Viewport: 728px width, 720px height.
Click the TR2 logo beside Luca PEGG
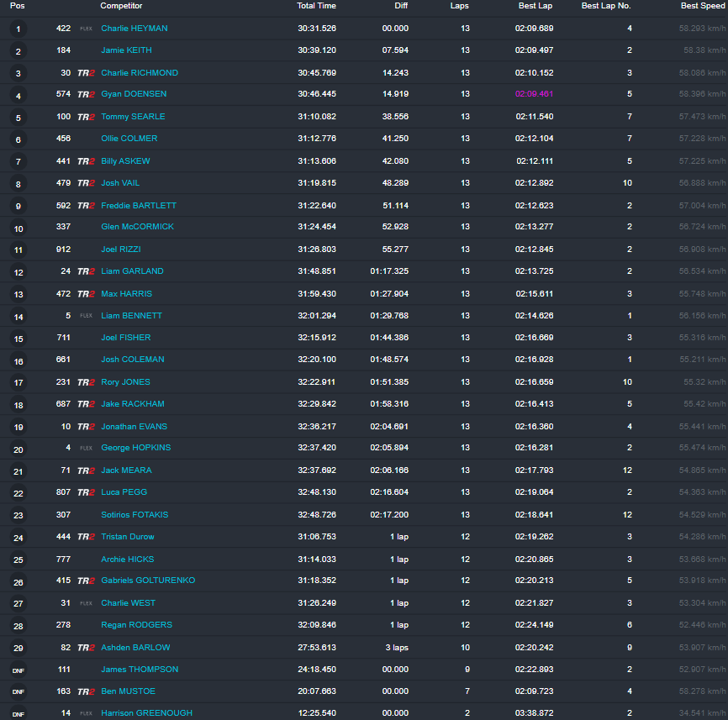point(86,492)
